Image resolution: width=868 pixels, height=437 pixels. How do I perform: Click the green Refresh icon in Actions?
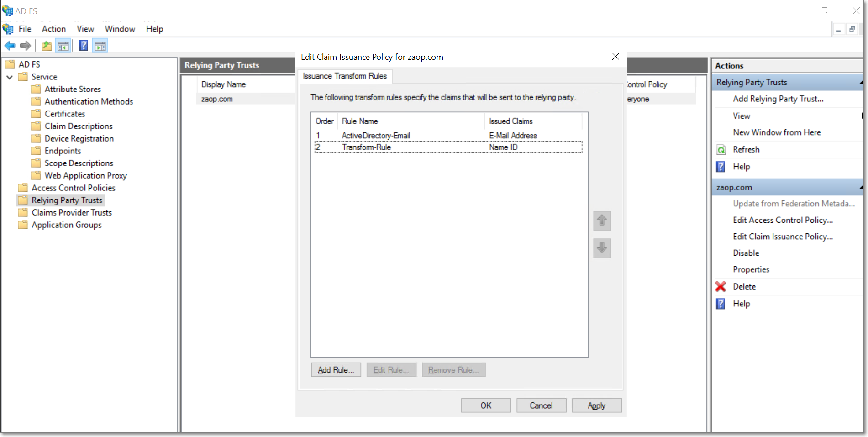click(721, 150)
